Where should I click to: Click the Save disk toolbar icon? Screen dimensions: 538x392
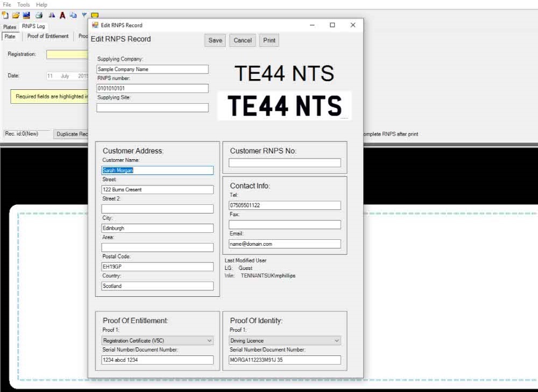click(26, 15)
